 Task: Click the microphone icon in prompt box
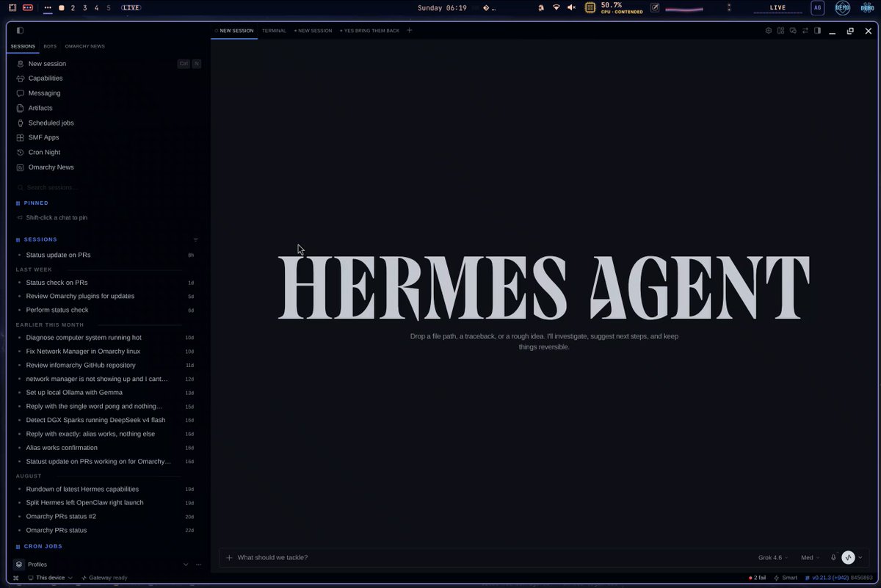[833, 558]
